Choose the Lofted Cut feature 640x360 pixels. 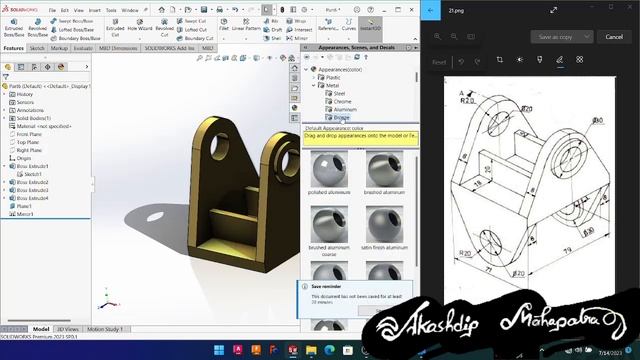[x=191, y=29]
